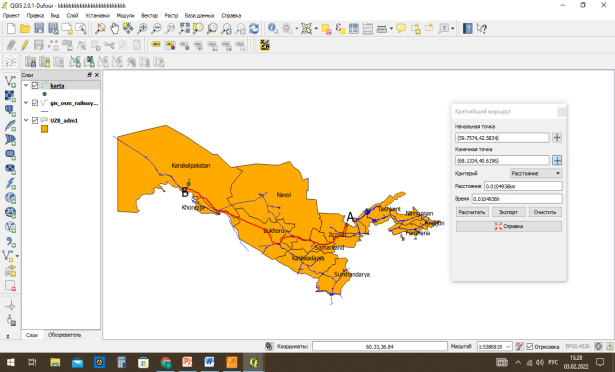Click the Windows Start button
Viewport: 615px width, 372px height.
point(10,362)
